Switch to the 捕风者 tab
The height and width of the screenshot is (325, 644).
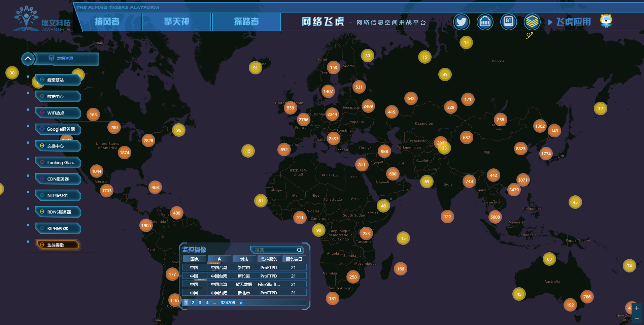click(x=107, y=22)
